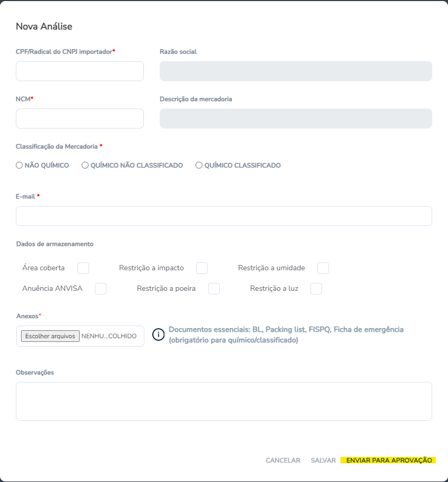This screenshot has height=482, width=448.
Task: Focus the CPF/Radical do CNPJ importador field
Action: [x=80, y=71]
